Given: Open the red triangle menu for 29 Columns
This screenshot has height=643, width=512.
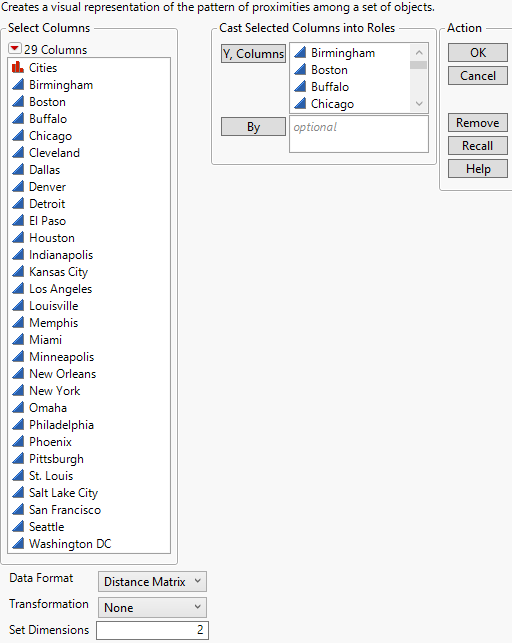Looking at the screenshot, I should pos(14,49).
